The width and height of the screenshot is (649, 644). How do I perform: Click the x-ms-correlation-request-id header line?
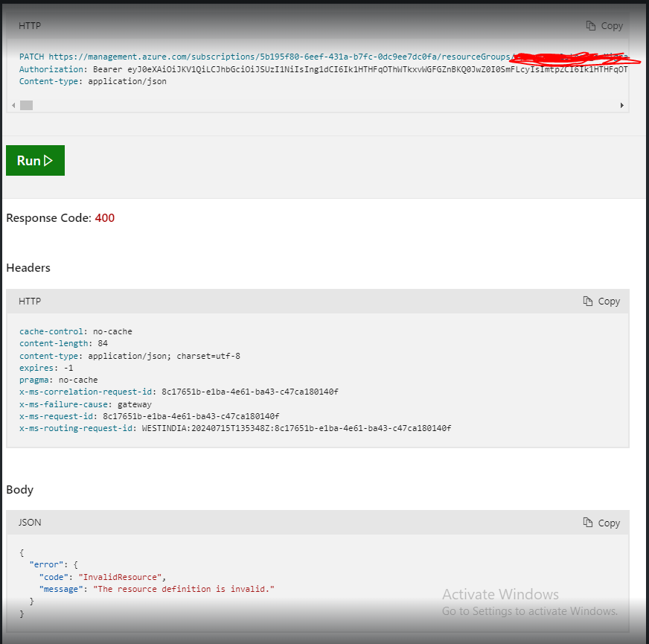[179, 392]
